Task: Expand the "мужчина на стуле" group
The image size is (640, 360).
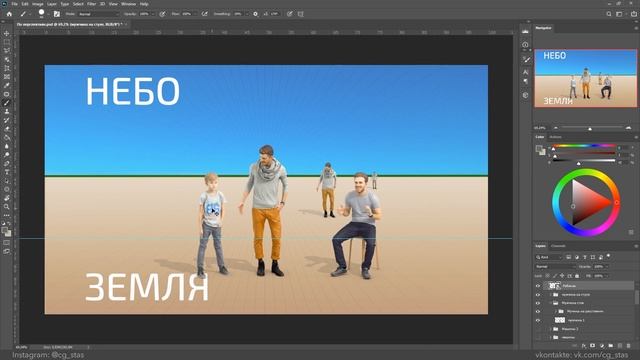Action: click(x=550, y=295)
